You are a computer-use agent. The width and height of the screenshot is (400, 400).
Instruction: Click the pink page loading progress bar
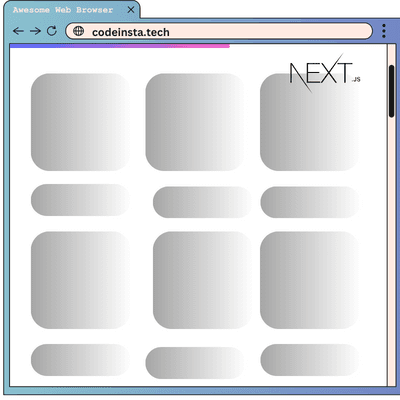coord(120,46)
